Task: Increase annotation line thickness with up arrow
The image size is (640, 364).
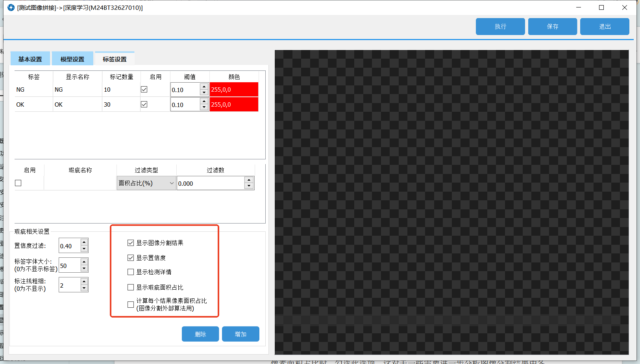Action: [84, 281]
